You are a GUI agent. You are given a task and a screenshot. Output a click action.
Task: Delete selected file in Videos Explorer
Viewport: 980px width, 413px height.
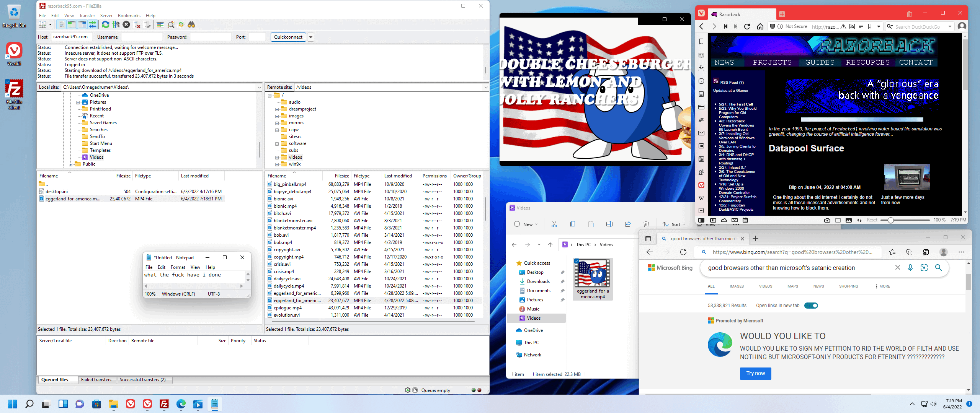[x=646, y=224]
